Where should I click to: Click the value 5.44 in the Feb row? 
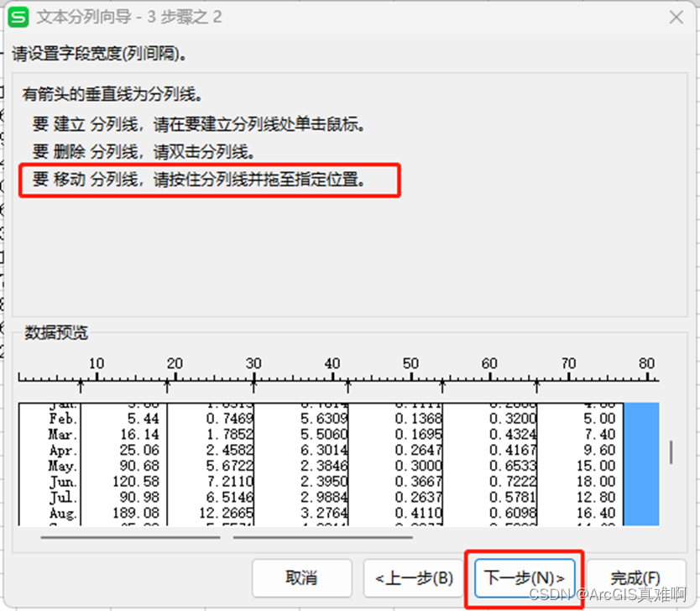point(144,419)
